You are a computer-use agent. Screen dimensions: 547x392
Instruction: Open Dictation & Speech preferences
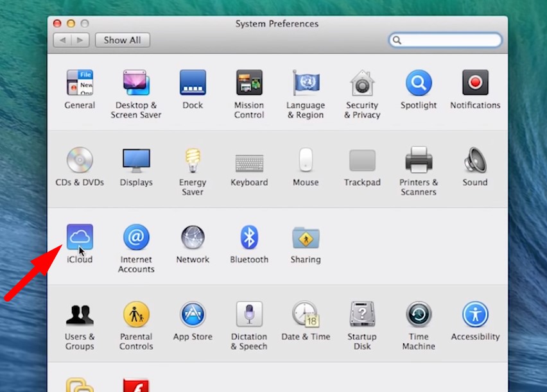249,314
